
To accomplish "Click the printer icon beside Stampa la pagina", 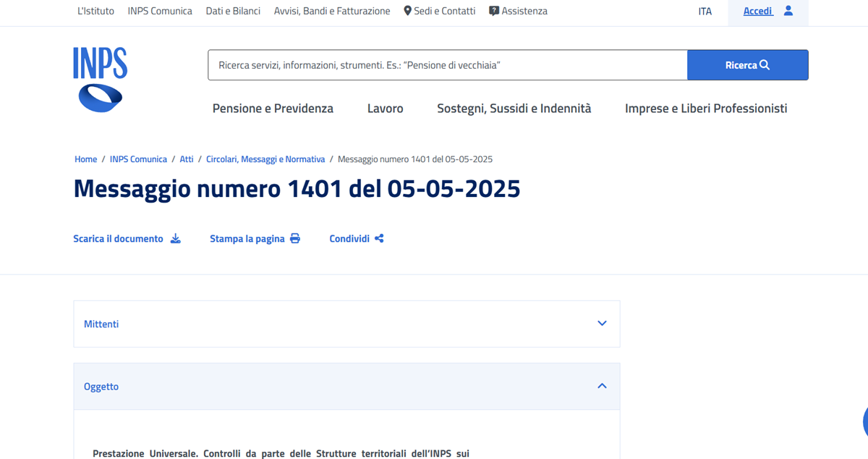I will coord(295,238).
